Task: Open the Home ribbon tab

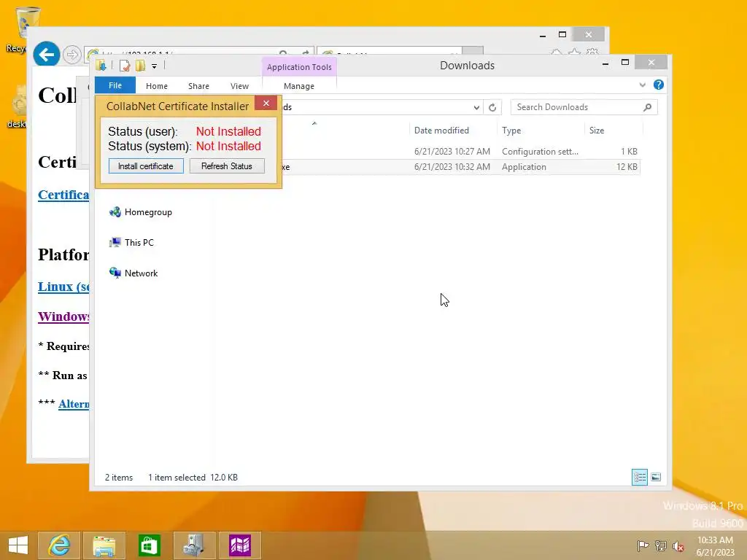Action: point(157,86)
